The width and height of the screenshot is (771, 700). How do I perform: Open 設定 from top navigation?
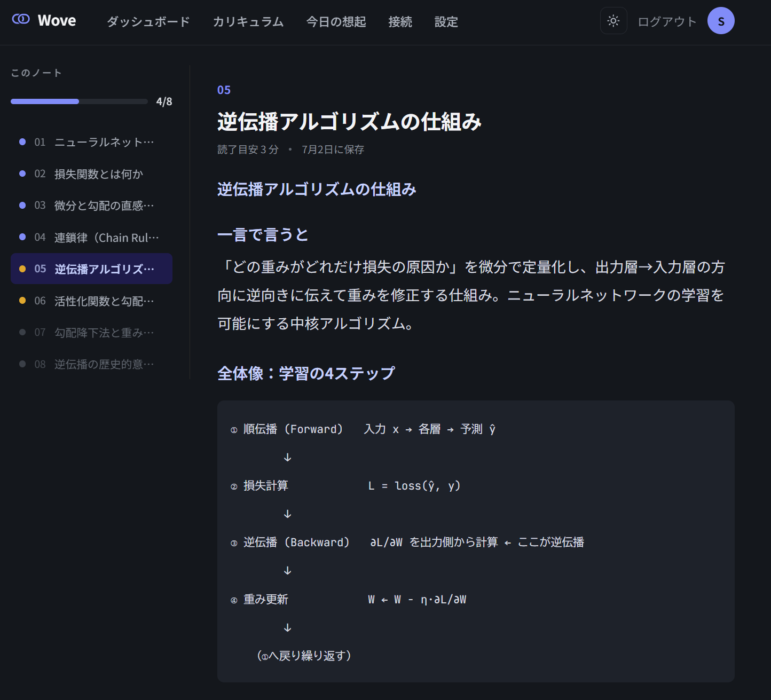point(446,21)
